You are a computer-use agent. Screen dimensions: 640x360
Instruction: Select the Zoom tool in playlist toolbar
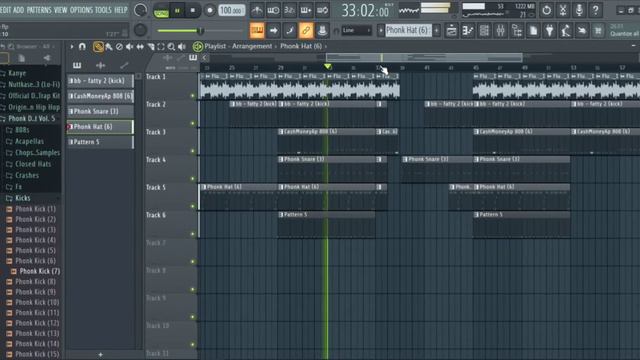tap(171, 47)
